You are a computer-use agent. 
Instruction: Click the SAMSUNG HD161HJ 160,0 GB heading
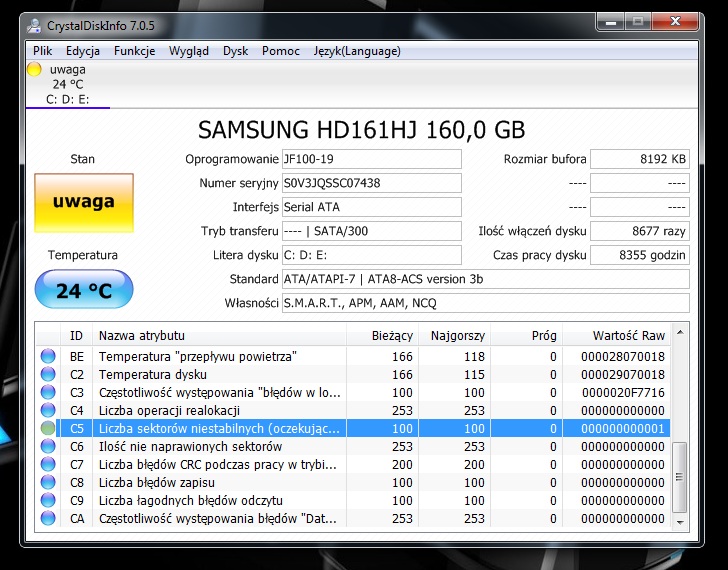pos(361,130)
